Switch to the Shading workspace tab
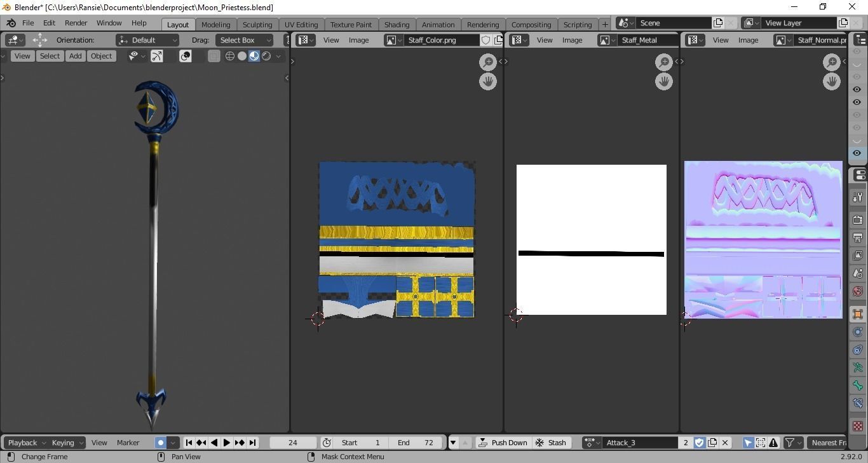Image resolution: width=868 pixels, height=463 pixels. pyautogui.click(x=397, y=24)
